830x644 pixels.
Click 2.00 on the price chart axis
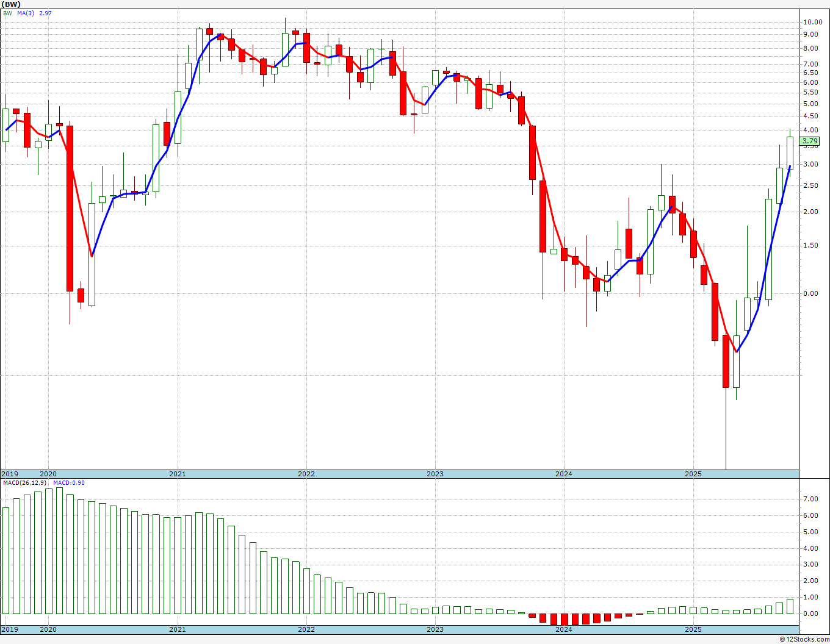pyautogui.click(x=810, y=212)
